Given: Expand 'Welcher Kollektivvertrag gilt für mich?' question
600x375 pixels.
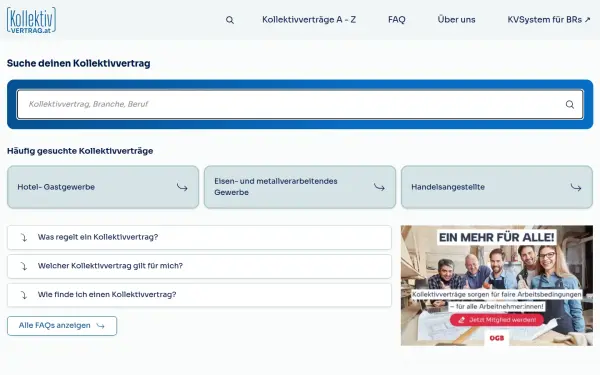Looking at the screenshot, I should 199,266.
